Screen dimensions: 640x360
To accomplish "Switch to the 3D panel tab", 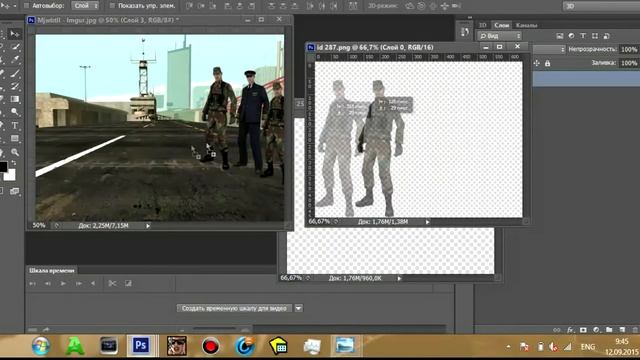I will pos(482,25).
